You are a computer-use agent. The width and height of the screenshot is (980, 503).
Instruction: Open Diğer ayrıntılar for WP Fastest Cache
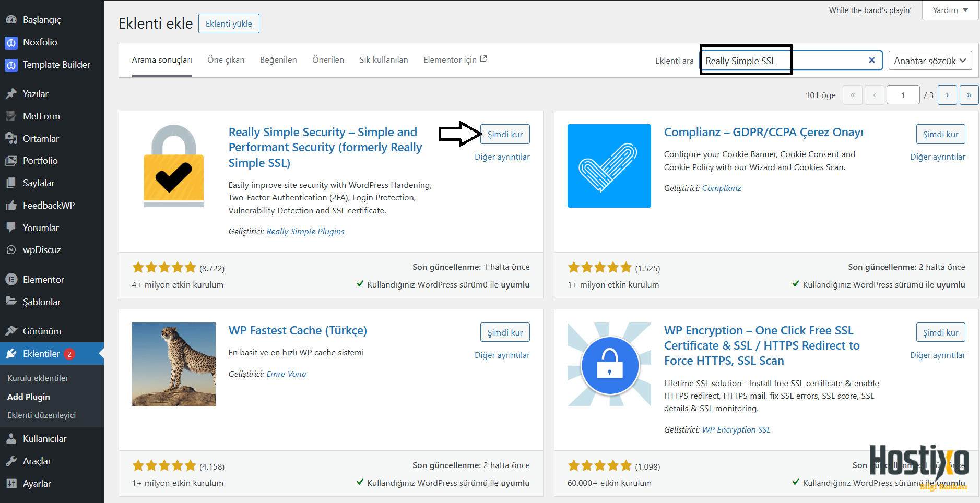pyautogui.click(x=502, y=355)
